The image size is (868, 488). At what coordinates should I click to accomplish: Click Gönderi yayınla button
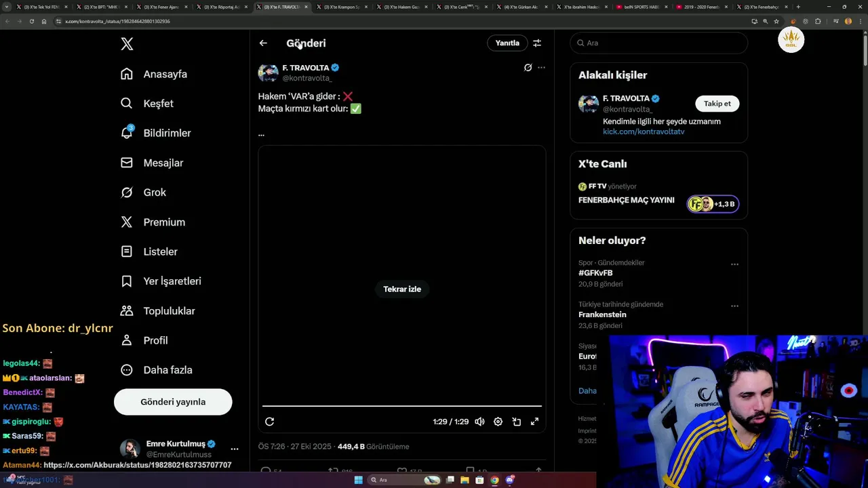tap(173, 402)
